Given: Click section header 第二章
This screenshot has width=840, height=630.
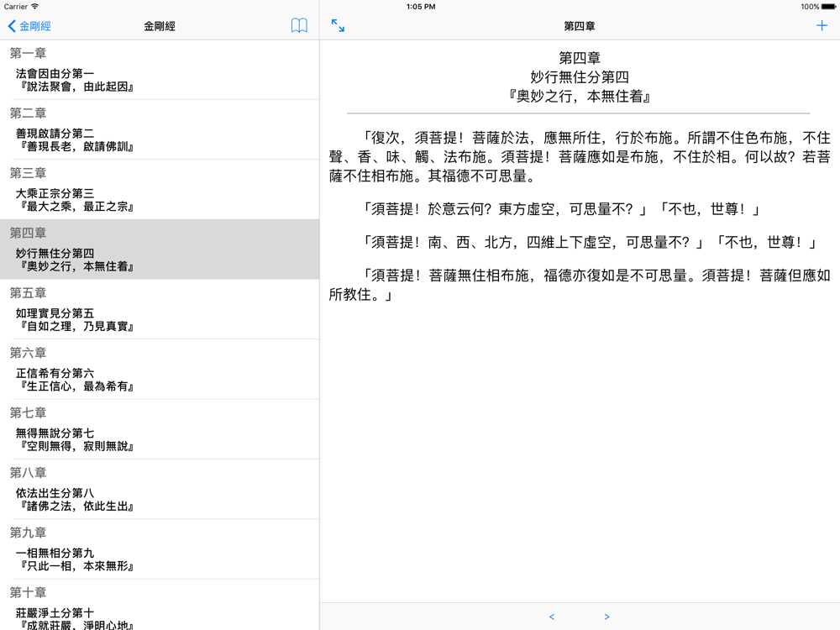Looking at the screenshot, I should (x=28, y=113).
